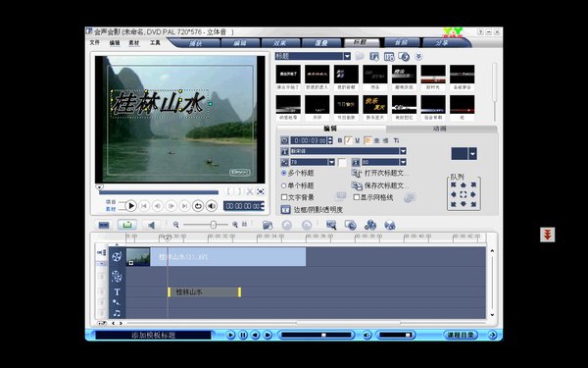Click the title duration timecode field
This screenshot has width=588, height=368.
pyautogui.click(x=310, y=140)
